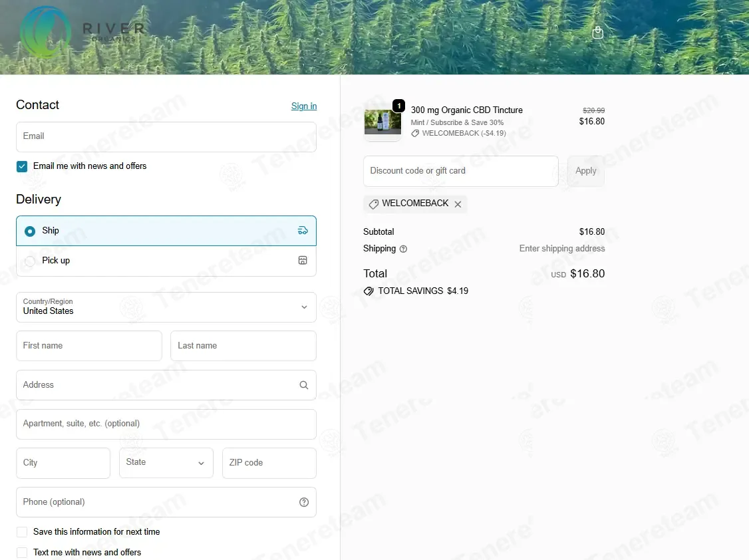Click the Sign in link
The image size is (749, 560).
304,106
